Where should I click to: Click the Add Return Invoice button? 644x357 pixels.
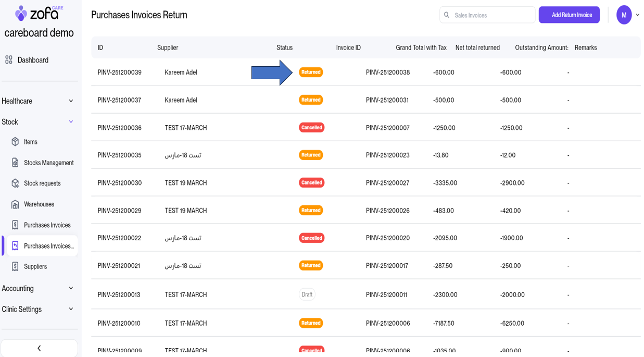(569, 15)
